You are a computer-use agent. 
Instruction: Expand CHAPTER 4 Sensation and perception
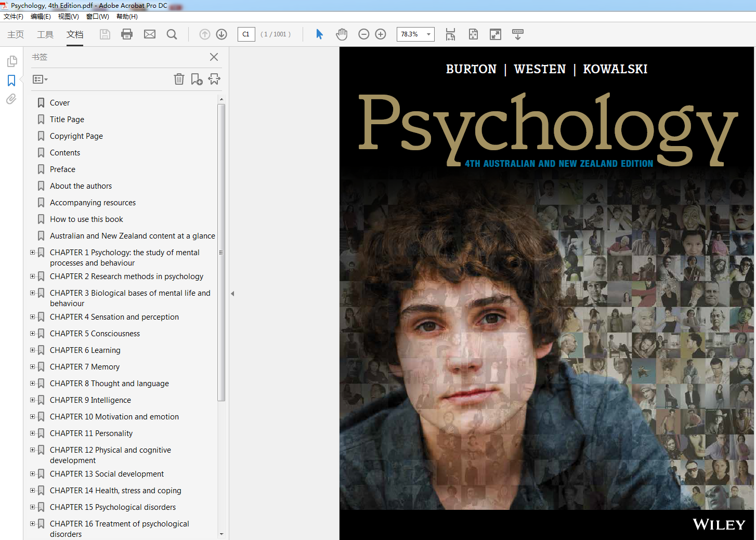coord(32,317)
